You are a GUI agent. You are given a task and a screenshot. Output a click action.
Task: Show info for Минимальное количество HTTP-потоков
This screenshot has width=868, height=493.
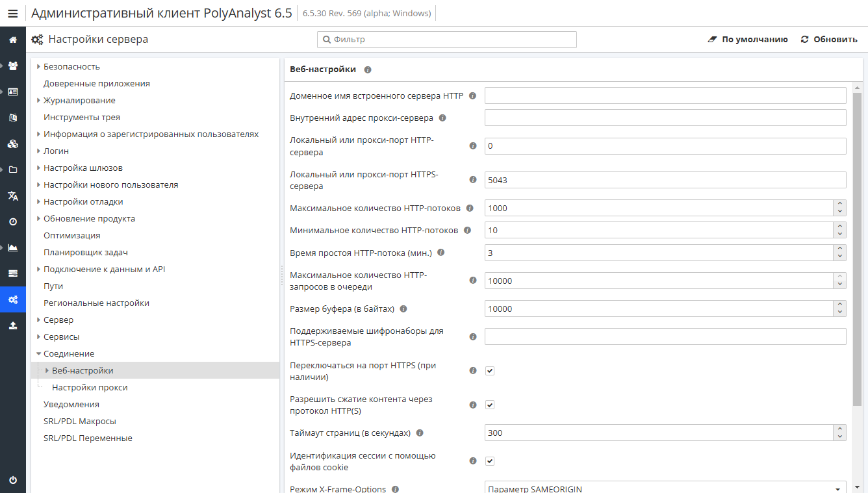467,231
